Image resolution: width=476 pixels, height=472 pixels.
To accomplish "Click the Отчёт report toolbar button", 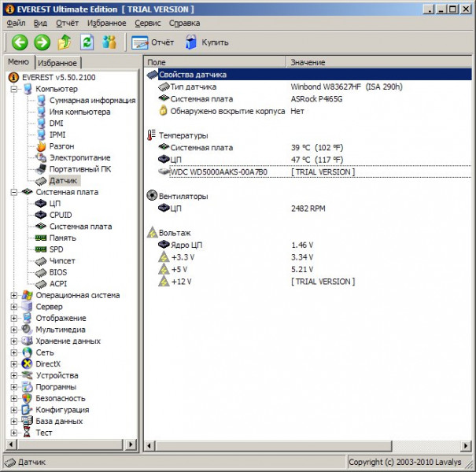I will click(x=153, y=42).
